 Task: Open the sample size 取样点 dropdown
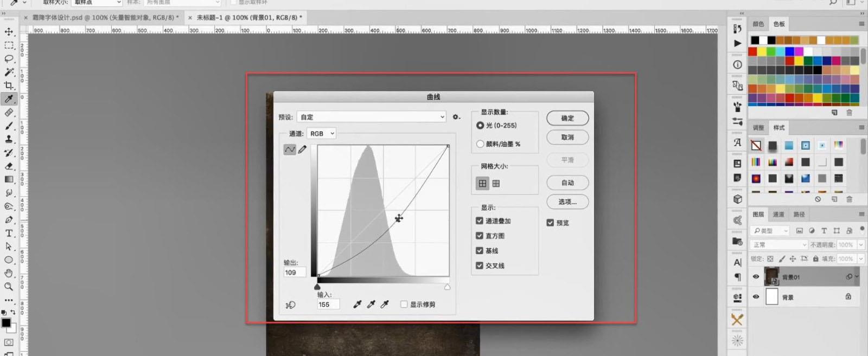pos(97,2)
